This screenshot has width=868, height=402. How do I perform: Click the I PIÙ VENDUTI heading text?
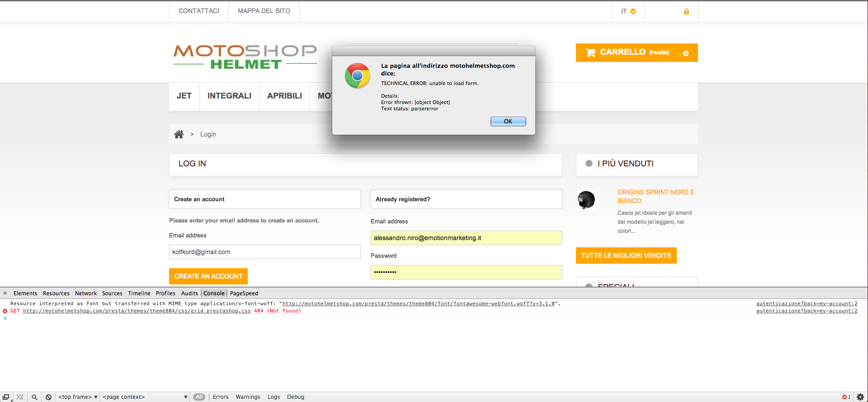click(x=626, y=164)
